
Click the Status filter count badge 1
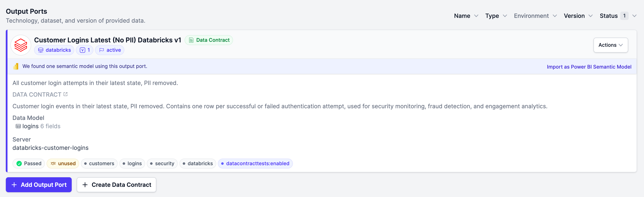624,16
